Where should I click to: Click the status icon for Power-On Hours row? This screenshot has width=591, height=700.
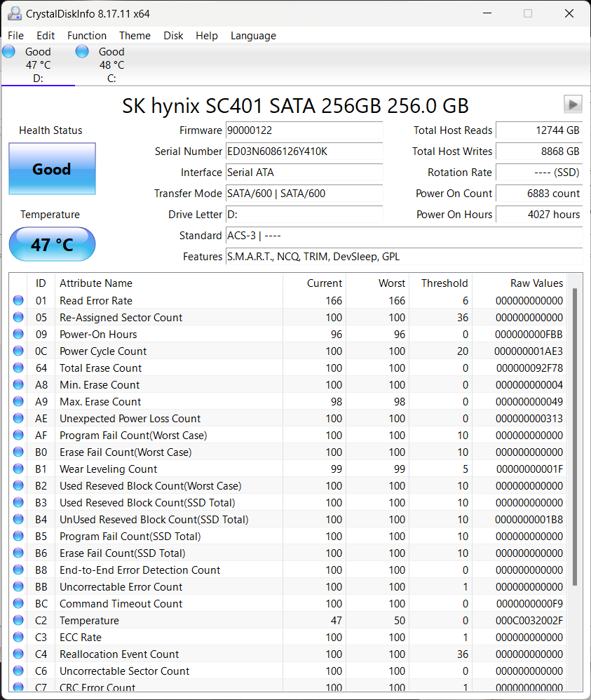point(18,335)
